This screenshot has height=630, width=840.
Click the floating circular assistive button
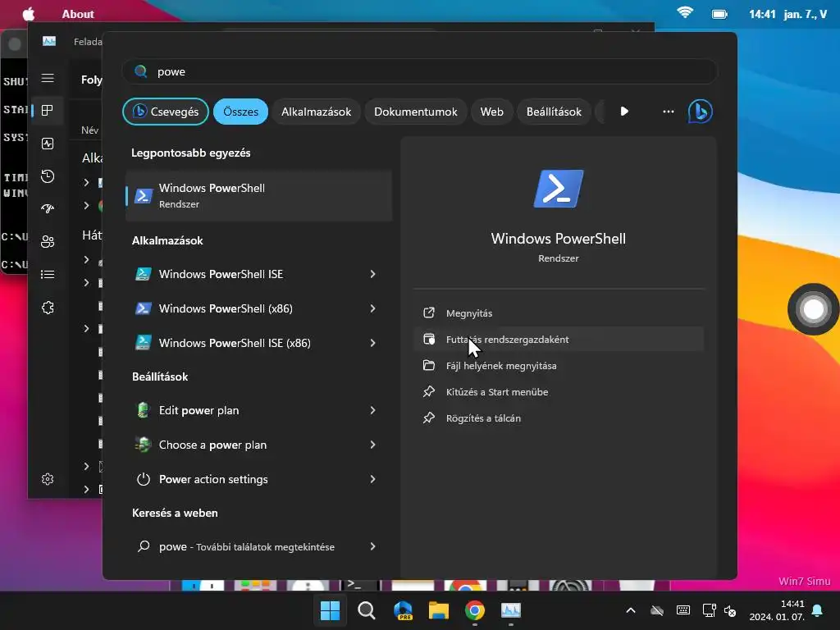pyautogui.click(x=813, y=309)
